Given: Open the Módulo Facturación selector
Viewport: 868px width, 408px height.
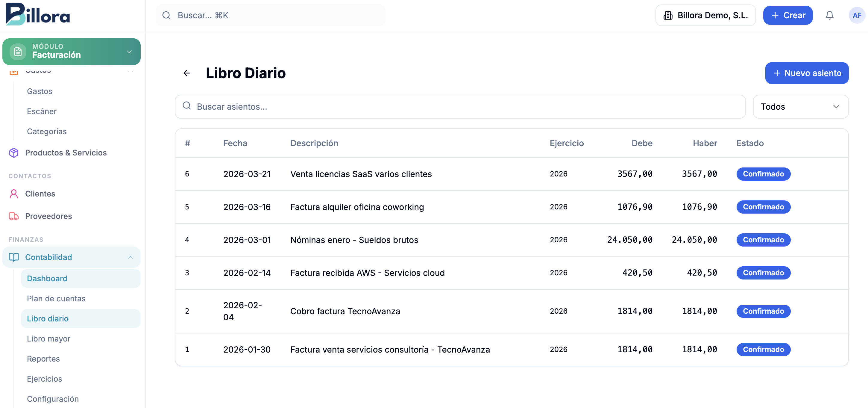Looking at the screenshot, I should tap(72, 52).
